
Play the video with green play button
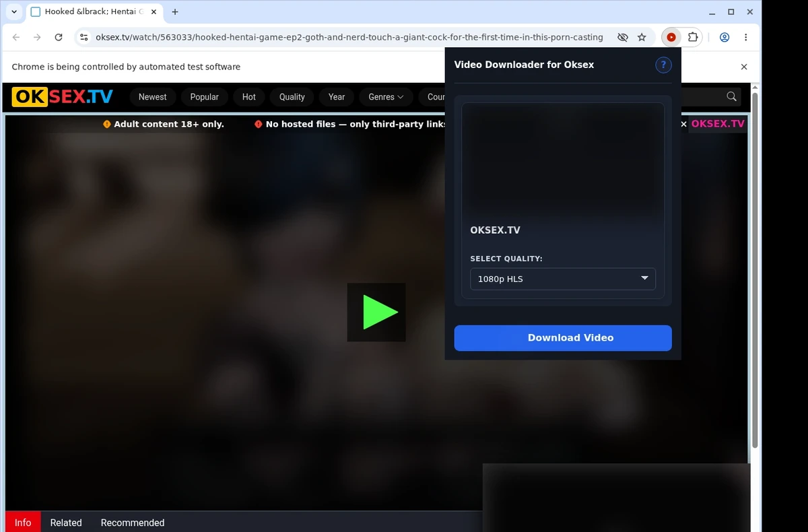click(x=376, y=312)
